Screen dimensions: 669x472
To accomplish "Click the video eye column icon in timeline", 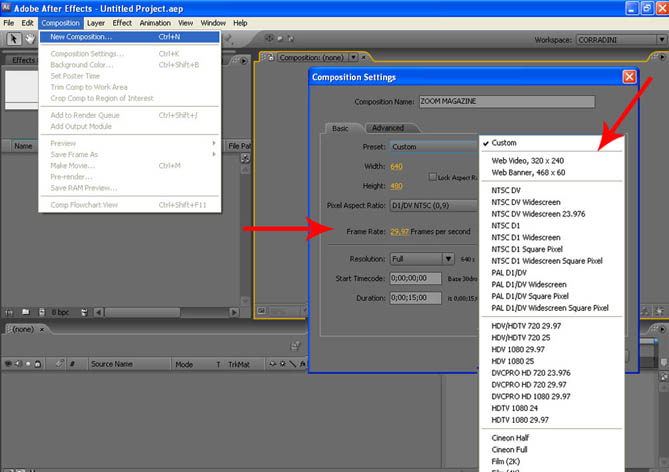I will [10, 364].
